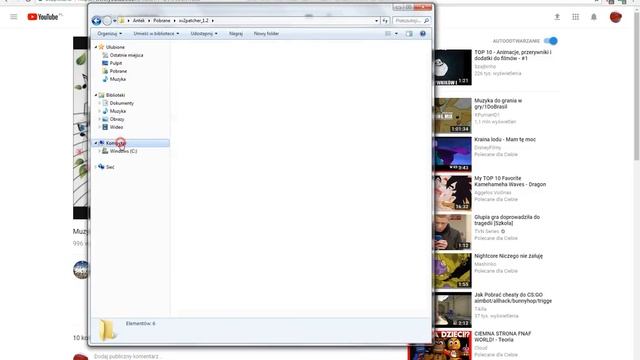Viewport: 640px width, 360px height.
Task: Expand the Windows (C:) drive arrow
Action: click(100, 151)
